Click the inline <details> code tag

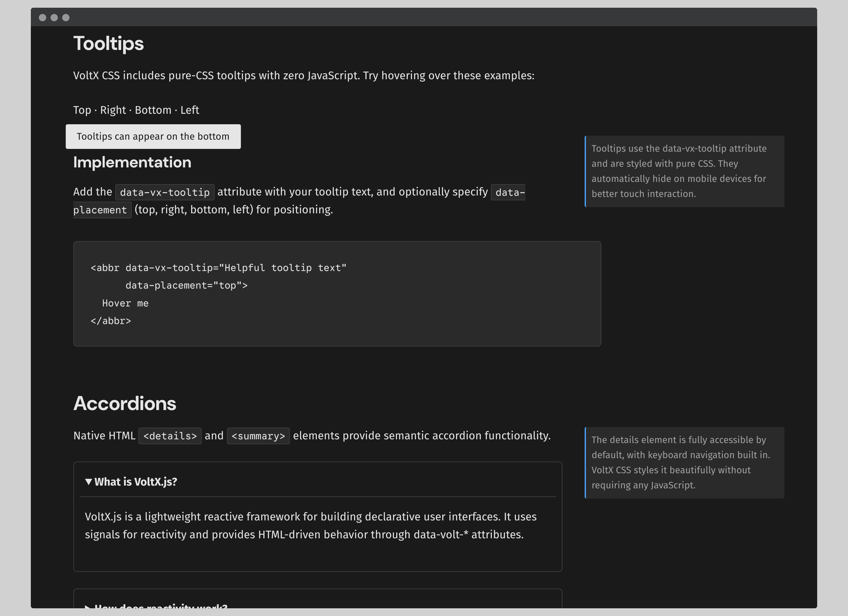point(170,436)
